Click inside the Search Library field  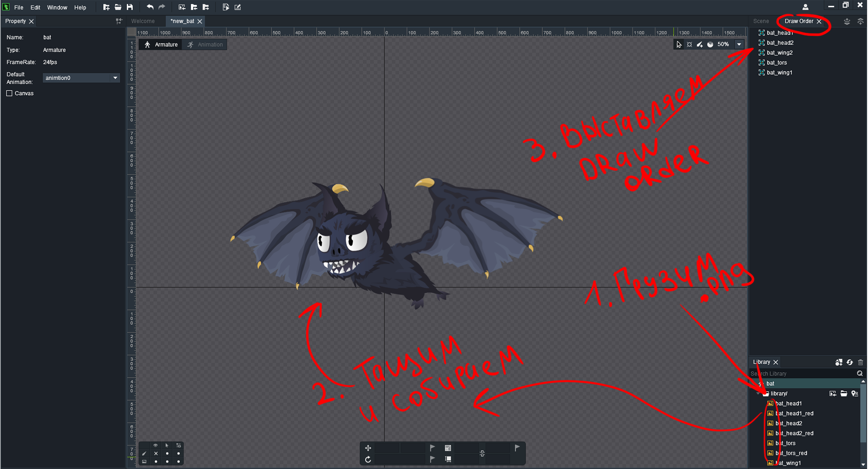(805, 374)
